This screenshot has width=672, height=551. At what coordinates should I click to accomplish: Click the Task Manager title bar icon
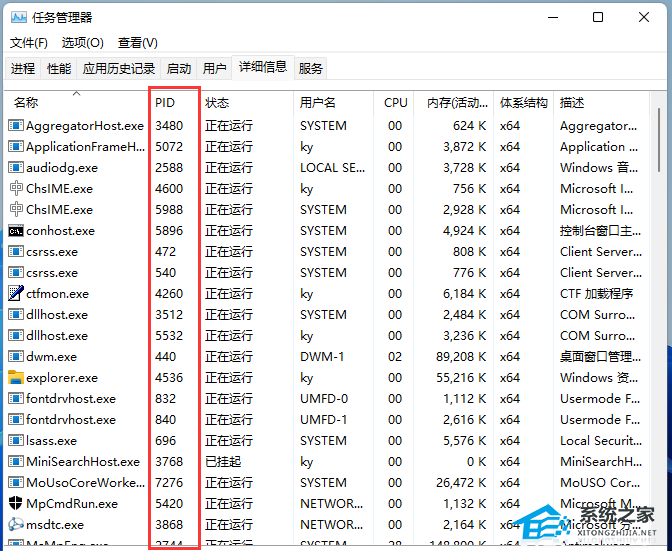click(19, 17)
